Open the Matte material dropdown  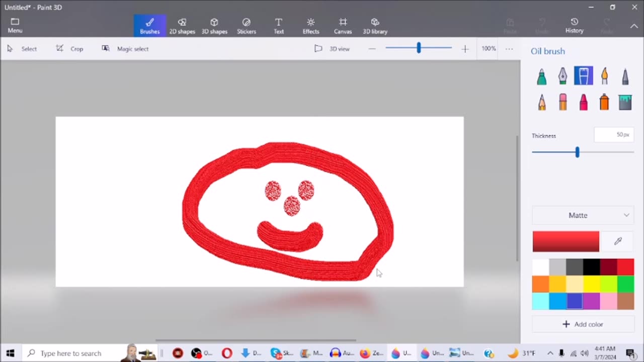point(583,215)
